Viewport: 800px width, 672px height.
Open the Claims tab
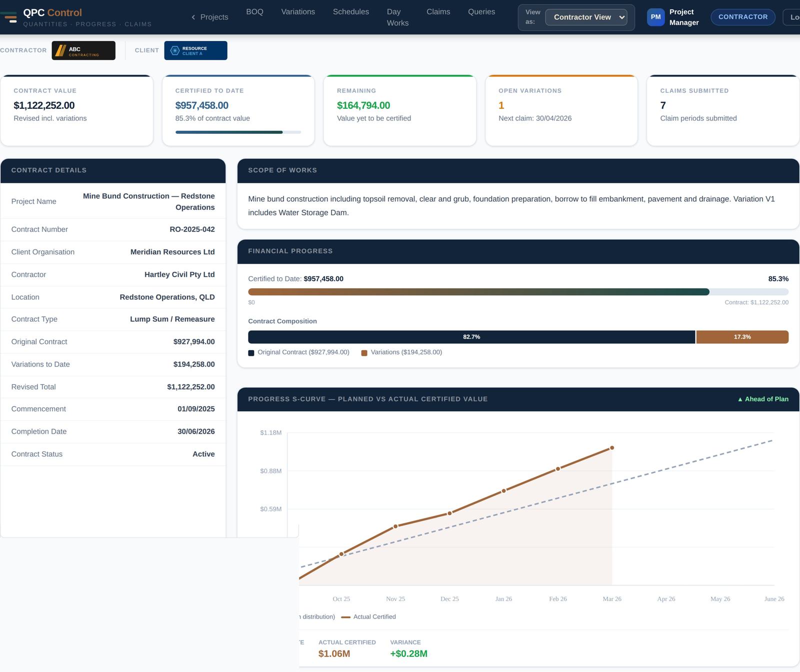[x=438, y=11]
